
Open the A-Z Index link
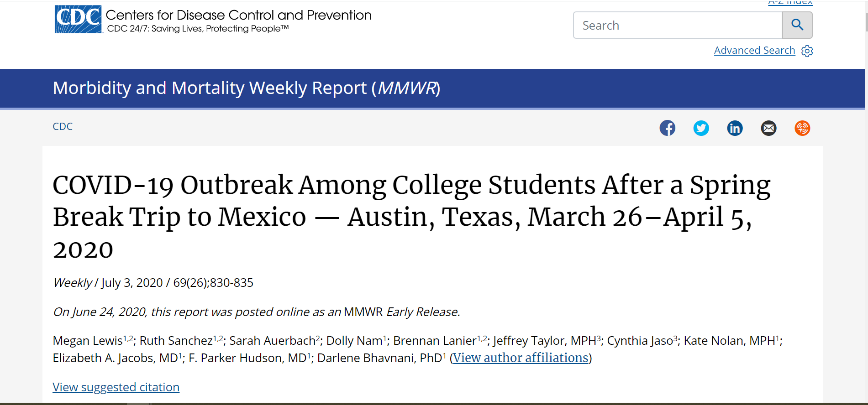(790, 3)
